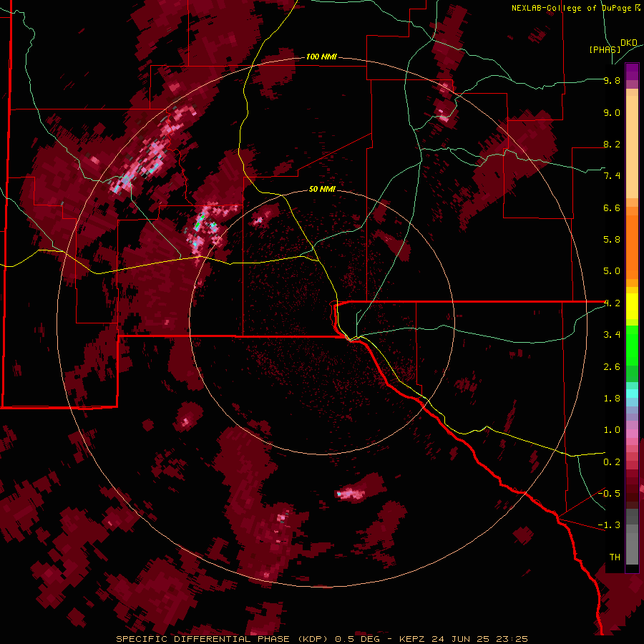644x644 pixels.
Task: Pick the cyan segment of the color bar
Action: click(x=632, y=394)
